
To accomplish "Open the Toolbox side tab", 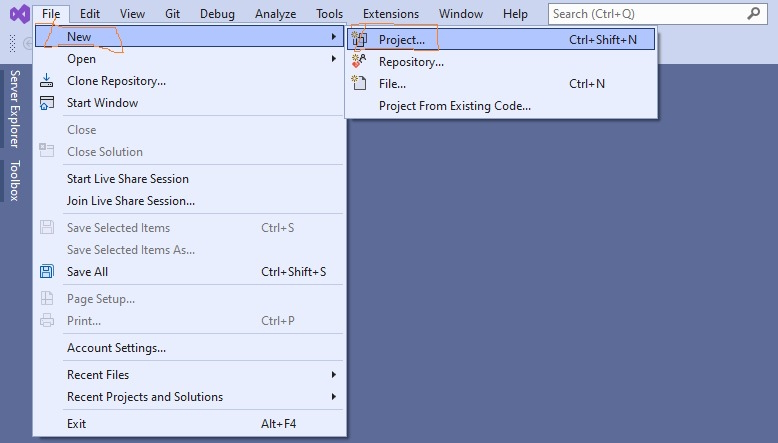I will click(x=14, y=180).
